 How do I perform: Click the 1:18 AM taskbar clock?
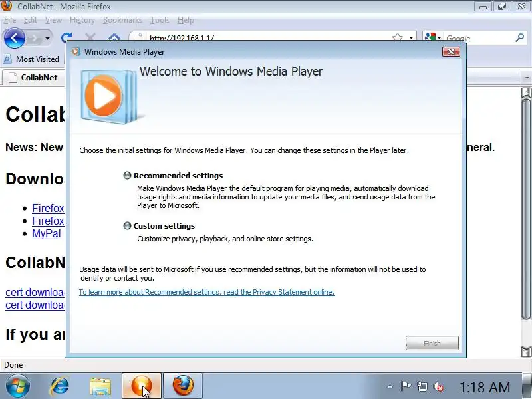[x=485, y=387]
